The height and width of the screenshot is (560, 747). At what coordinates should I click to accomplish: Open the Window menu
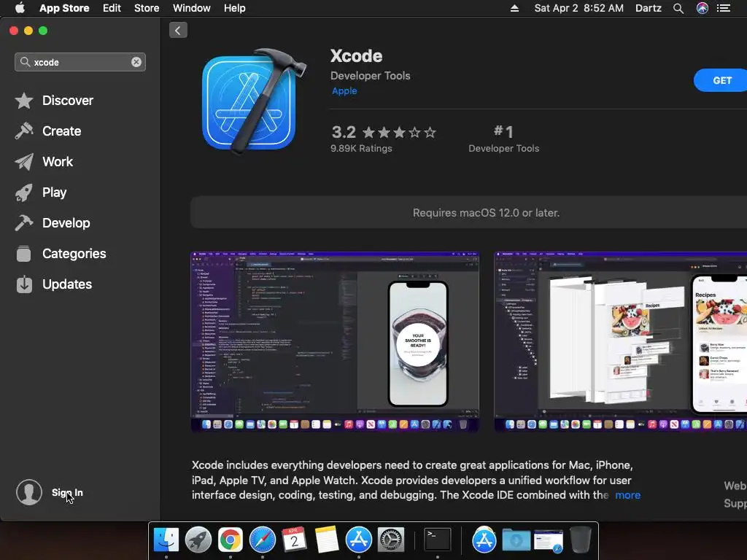[x=192, y=8]
